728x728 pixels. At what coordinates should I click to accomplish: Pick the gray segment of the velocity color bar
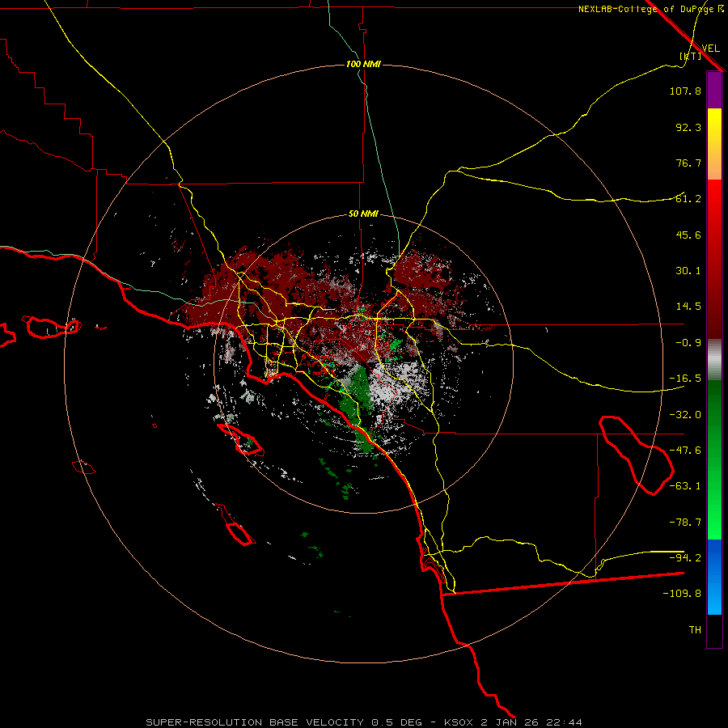pos(714,360)
